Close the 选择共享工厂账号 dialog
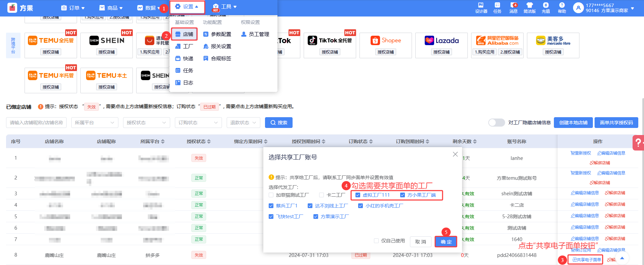 pyautogui.click(x=455, y=154)
